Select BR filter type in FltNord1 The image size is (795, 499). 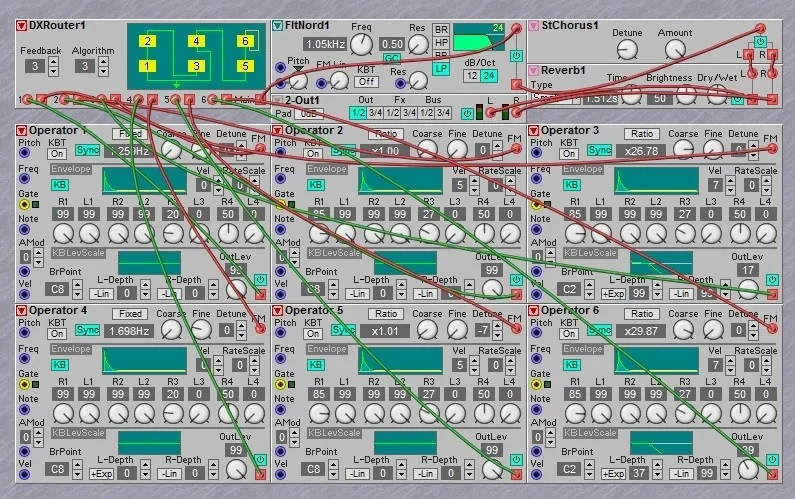(x=441, y=30)
